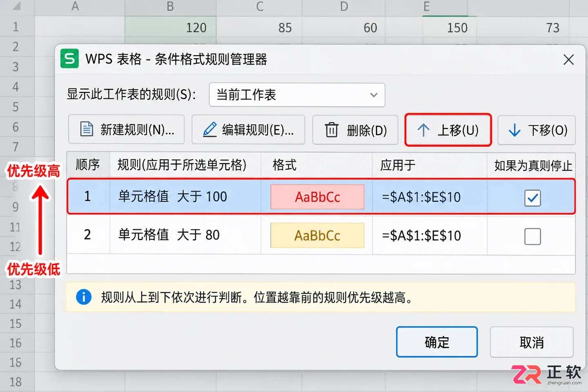This screenshot has width=588, height=392.
Task: Open the 当前工作表 dropdown
Action: click(297, 95)
